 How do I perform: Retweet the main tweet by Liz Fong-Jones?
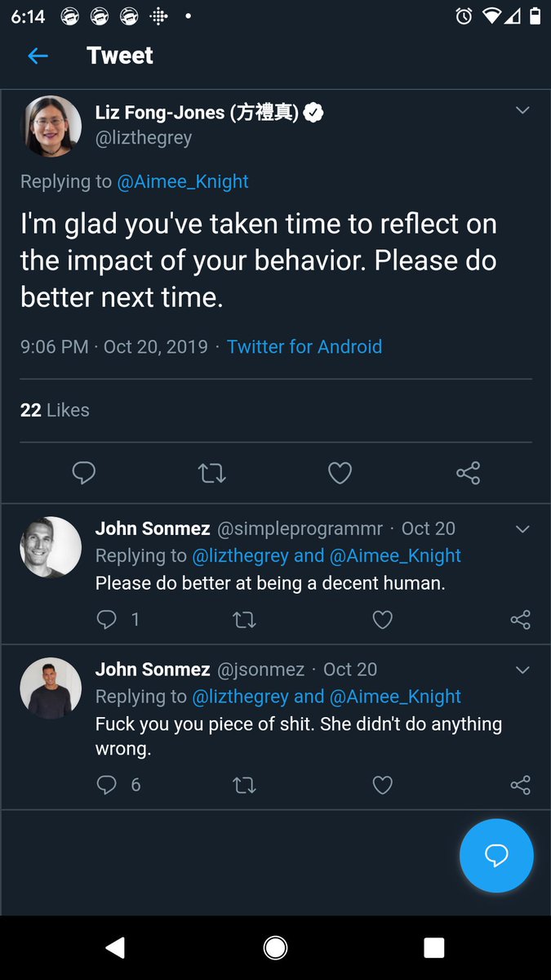coord(212,473)
